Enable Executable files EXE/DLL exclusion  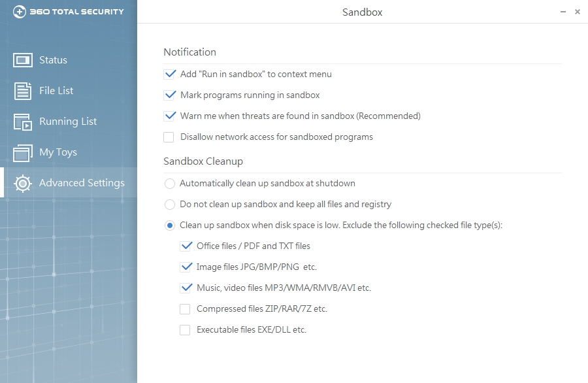coord(186,330)
